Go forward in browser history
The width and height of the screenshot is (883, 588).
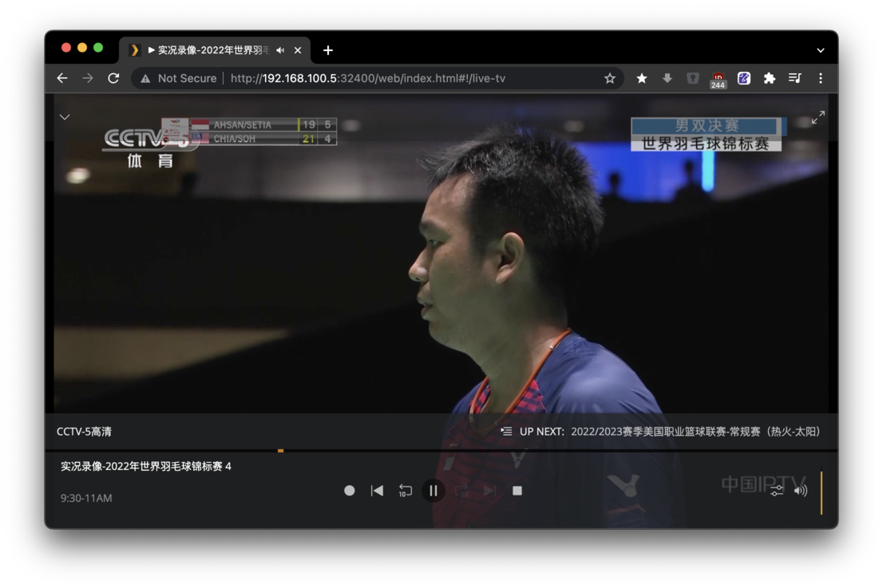tap(87, 78)
